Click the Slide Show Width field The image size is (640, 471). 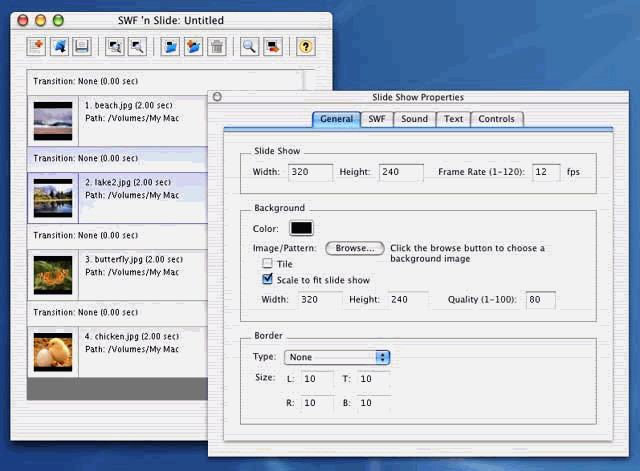pos(310,172)
